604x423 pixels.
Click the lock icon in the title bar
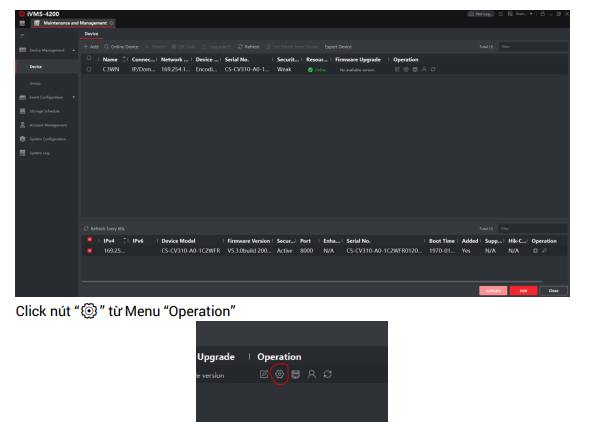(x=542, y=14)
